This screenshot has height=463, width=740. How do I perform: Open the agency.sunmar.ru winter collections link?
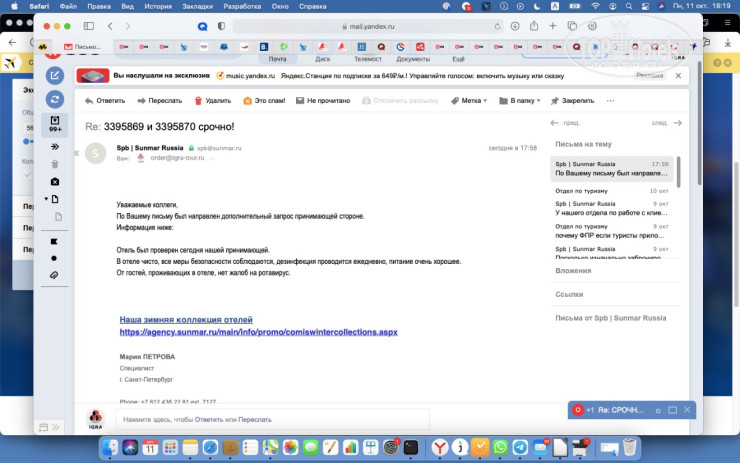258,331
